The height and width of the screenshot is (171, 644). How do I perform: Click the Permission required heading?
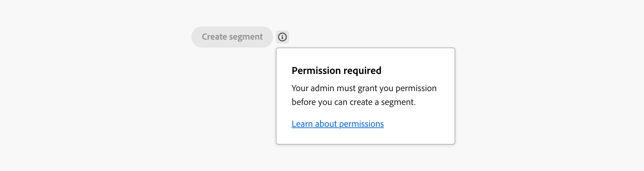pos(336,71)
